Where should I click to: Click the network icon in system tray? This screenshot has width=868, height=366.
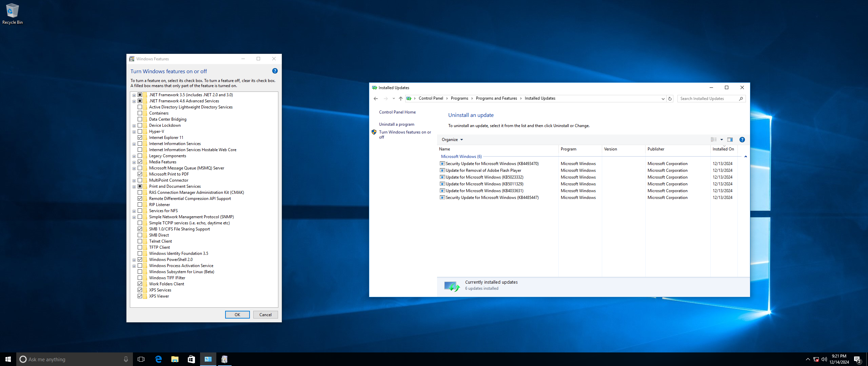coord(816,359)
